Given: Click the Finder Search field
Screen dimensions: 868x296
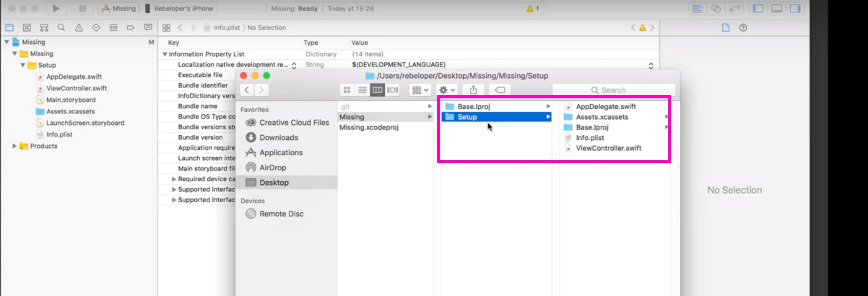Looking at the screenshot, I should pyautogui.click(x=614, y=90).
